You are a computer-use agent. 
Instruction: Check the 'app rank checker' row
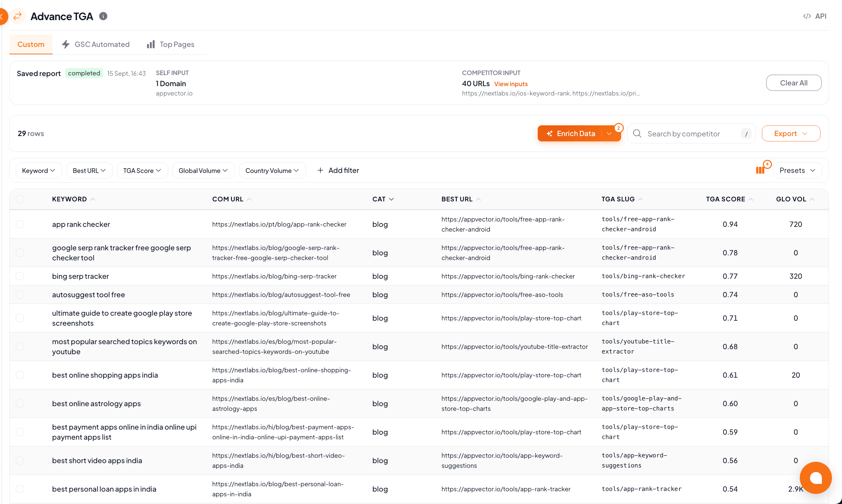[x=20, y=224]
